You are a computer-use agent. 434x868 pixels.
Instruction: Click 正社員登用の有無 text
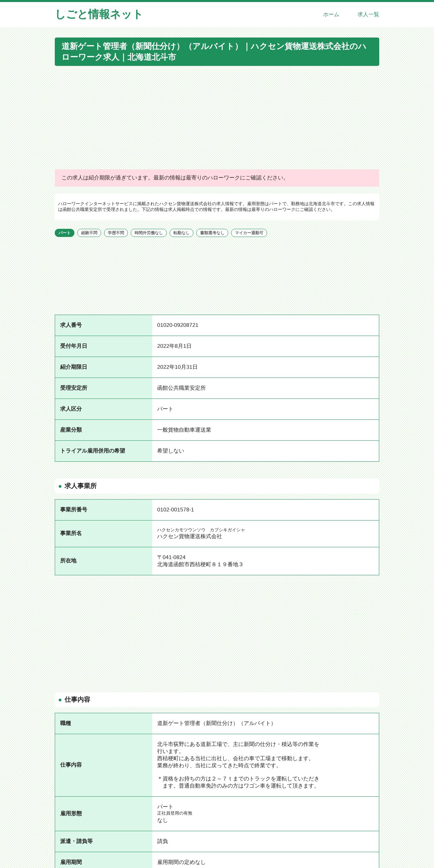[175, 813]
